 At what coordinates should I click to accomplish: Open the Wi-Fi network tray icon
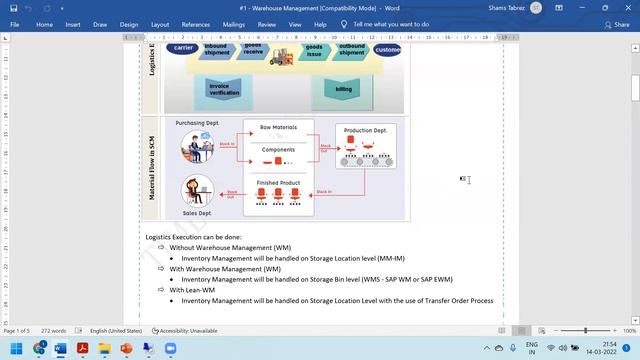[551, 348]
